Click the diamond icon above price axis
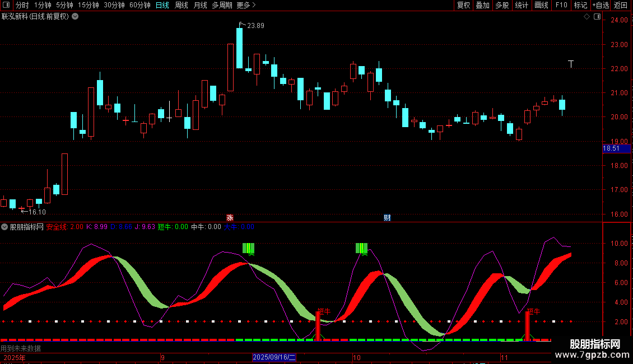This screenshot has width=633, height=364. [587, 17]
